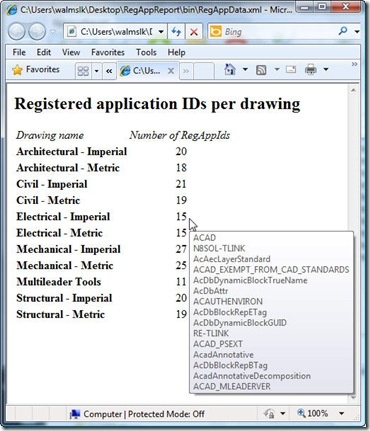Expand the address bar dropdown arrow
370x431 pixels.
coord(161,32)
